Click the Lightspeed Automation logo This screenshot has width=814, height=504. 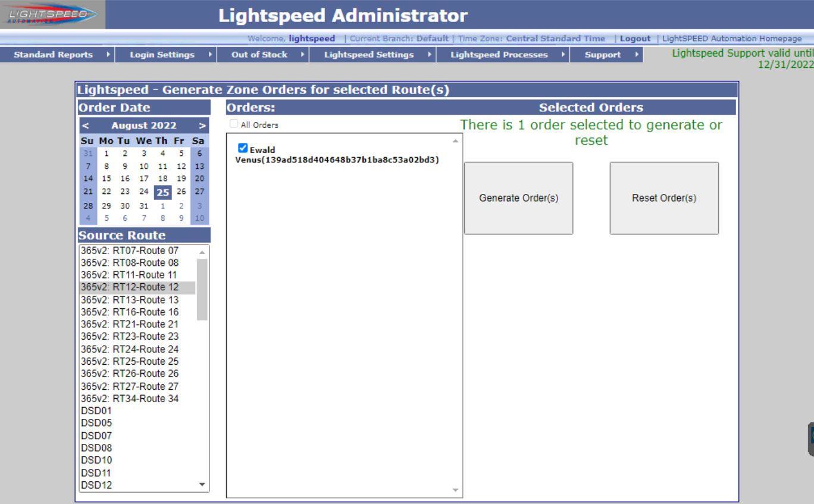[52, 14]
